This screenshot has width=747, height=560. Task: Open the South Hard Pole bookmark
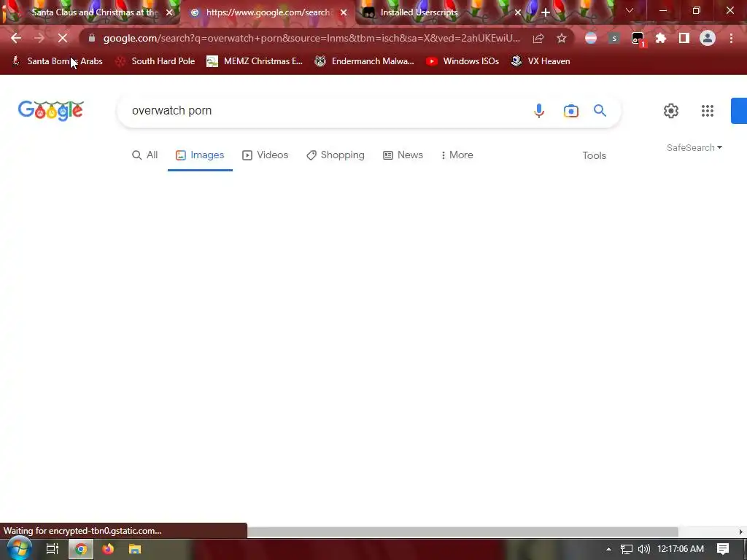155,61
